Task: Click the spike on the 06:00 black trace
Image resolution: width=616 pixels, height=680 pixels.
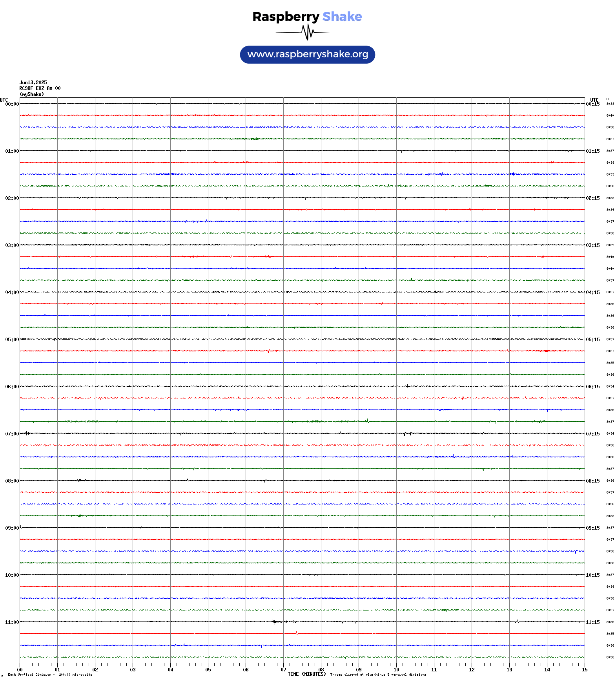Action: [407, 386]
